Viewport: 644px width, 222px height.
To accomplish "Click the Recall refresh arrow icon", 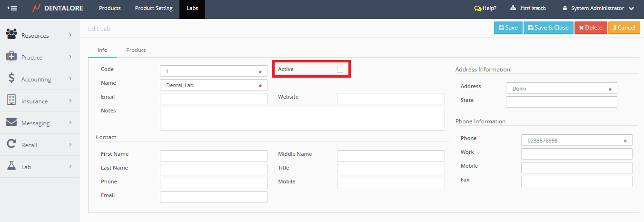I will (11, 144).
